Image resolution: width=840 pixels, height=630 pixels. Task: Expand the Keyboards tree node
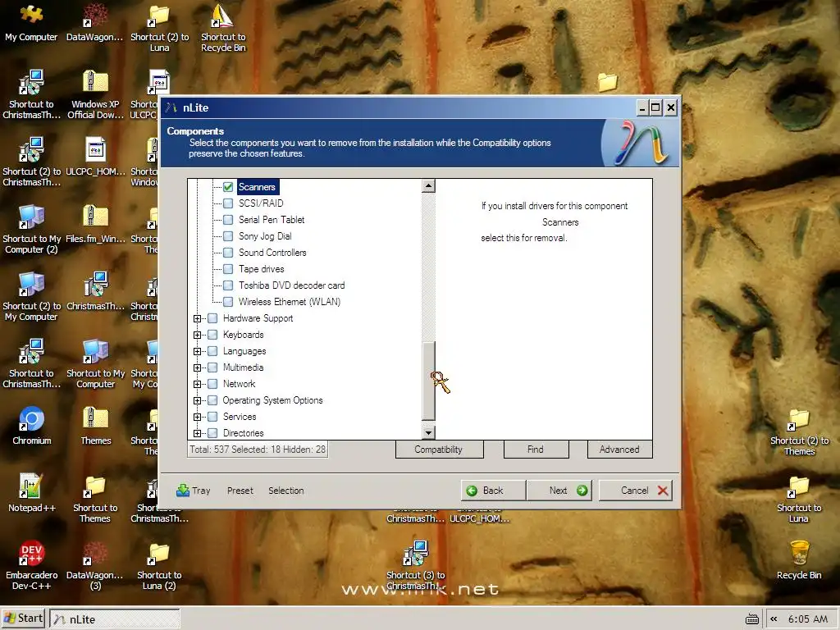click(197, 335)
